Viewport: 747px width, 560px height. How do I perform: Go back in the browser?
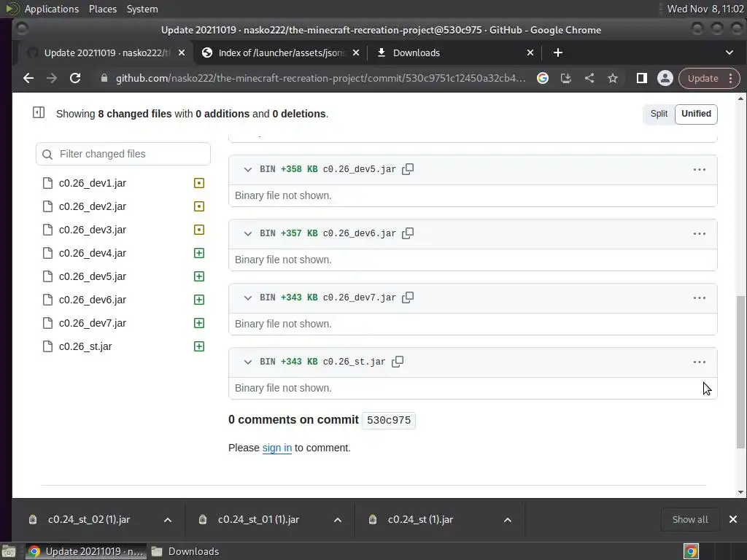coord(28,78)
